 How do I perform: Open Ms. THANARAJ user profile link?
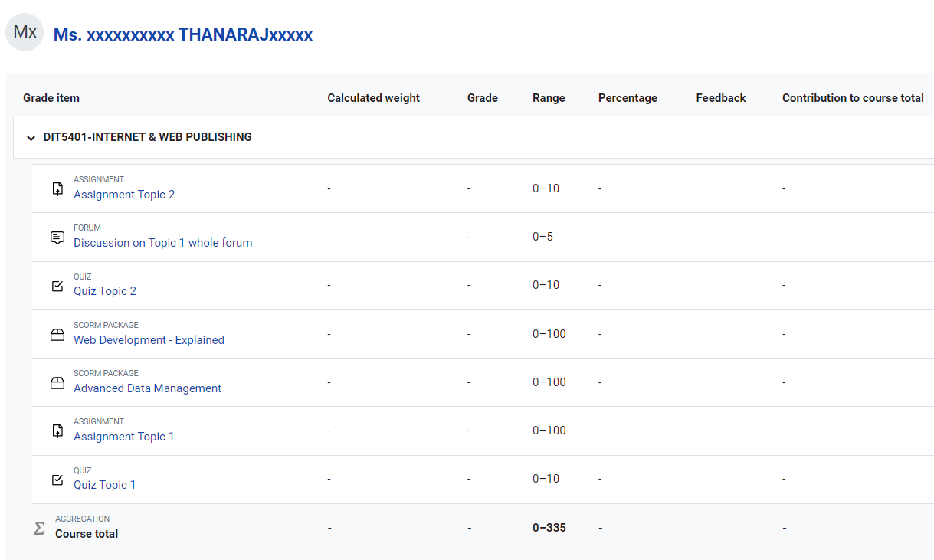pyautogui.click(x=182, y=34)
